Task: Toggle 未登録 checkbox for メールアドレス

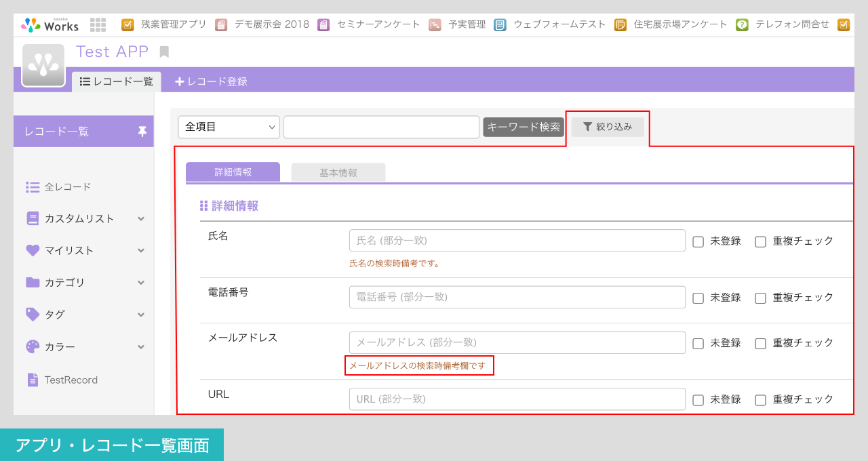Action: click(x=698, y=343)
